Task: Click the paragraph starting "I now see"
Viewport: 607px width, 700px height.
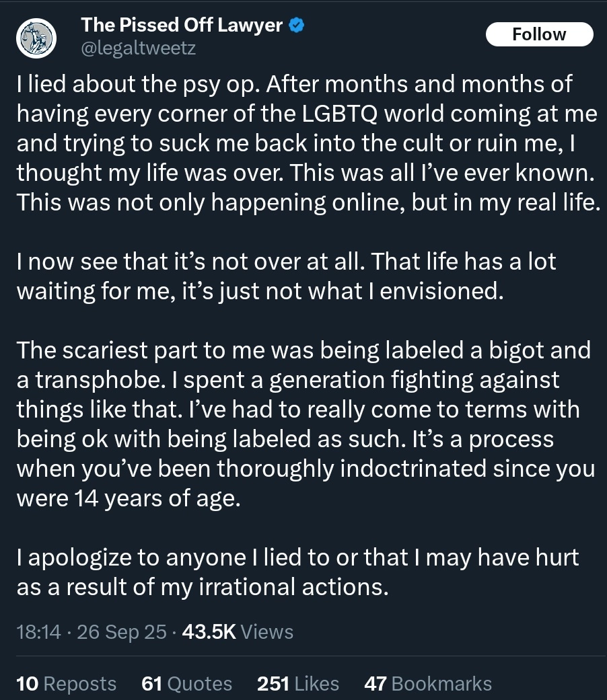Action: pos(286,277)
